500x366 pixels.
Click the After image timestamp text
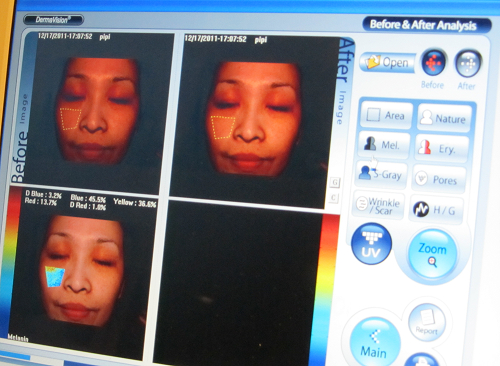[216, 39]
